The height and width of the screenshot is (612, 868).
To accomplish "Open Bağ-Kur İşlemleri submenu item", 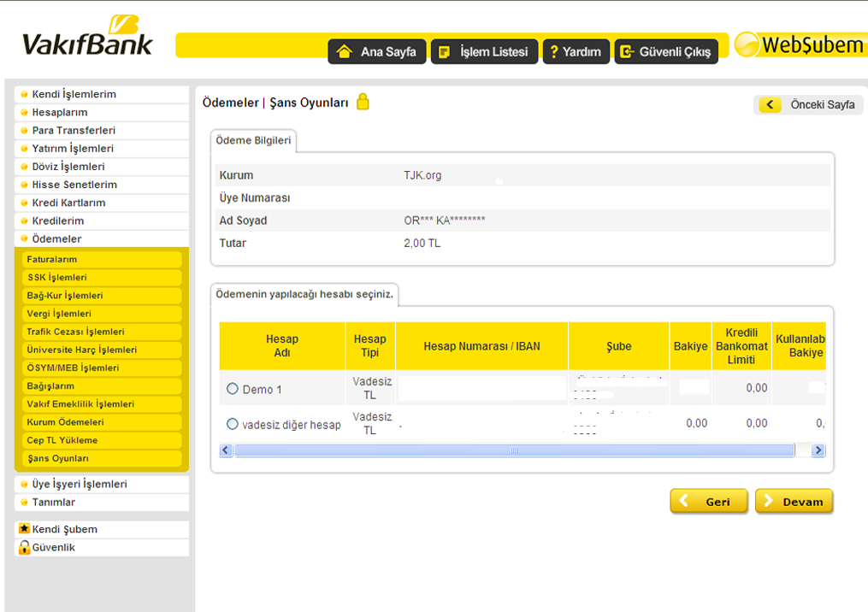I will [102, 296].
